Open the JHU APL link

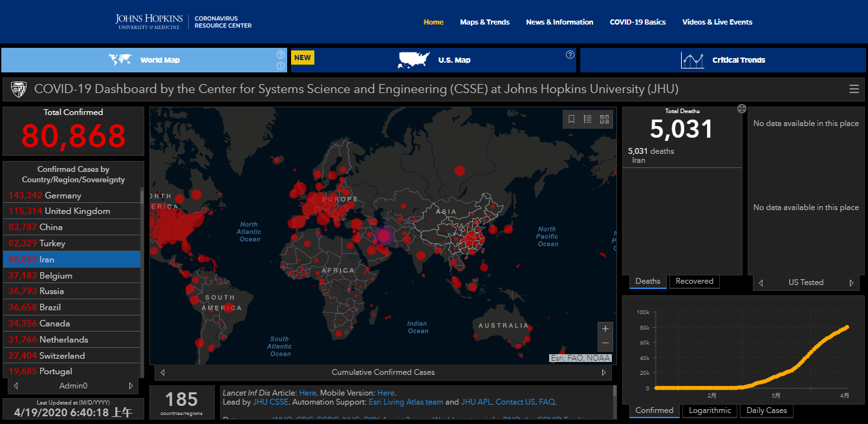pos(475,402)
